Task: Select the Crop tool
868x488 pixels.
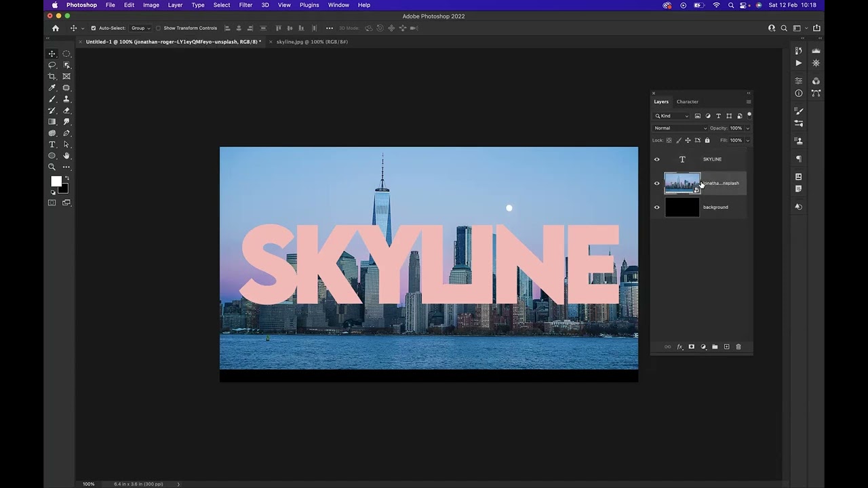Action: 52,77
